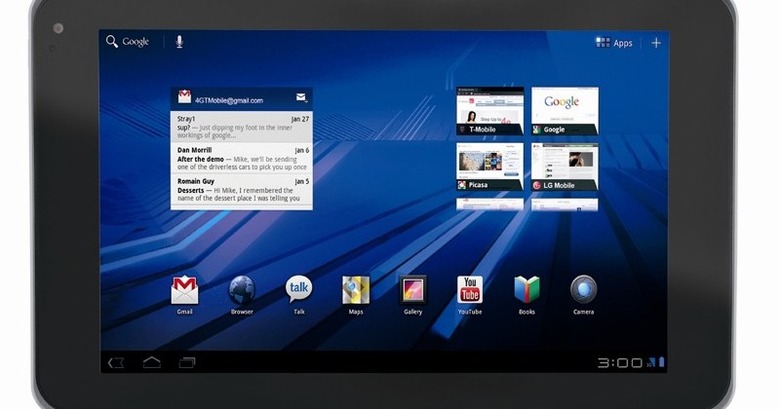Tap the Recent apps navigation button
The width and height of the screenshot is (780, 409).
(187, 363)
